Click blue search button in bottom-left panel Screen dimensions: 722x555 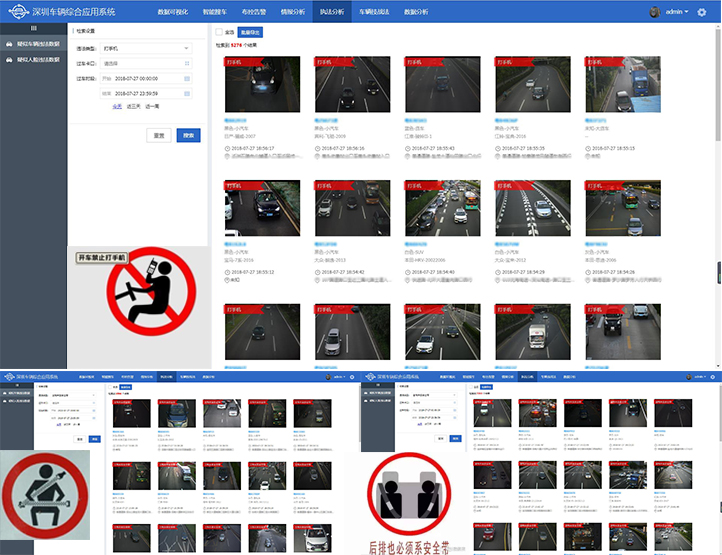pyautogui.click(x=94, y=439)
